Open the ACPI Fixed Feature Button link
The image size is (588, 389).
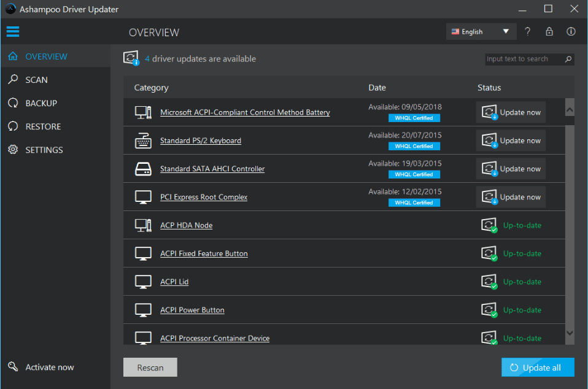pos(204,254)
